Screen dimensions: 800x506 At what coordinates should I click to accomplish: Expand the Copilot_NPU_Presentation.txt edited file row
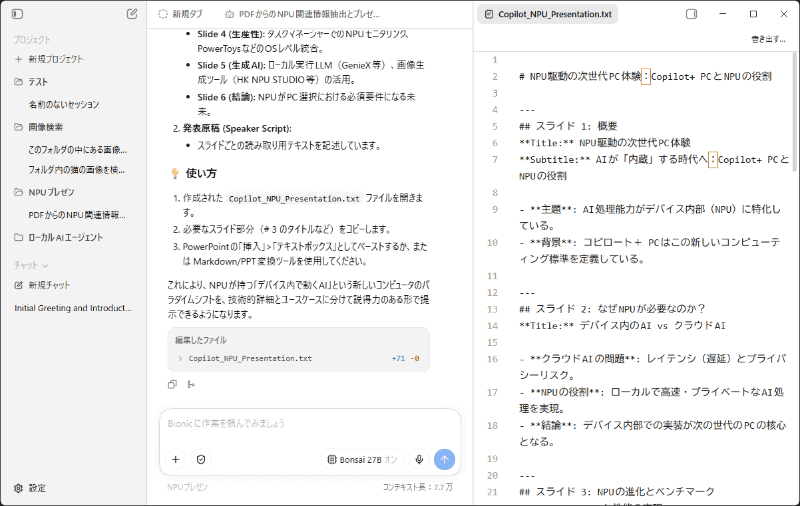tap(298, 359)
